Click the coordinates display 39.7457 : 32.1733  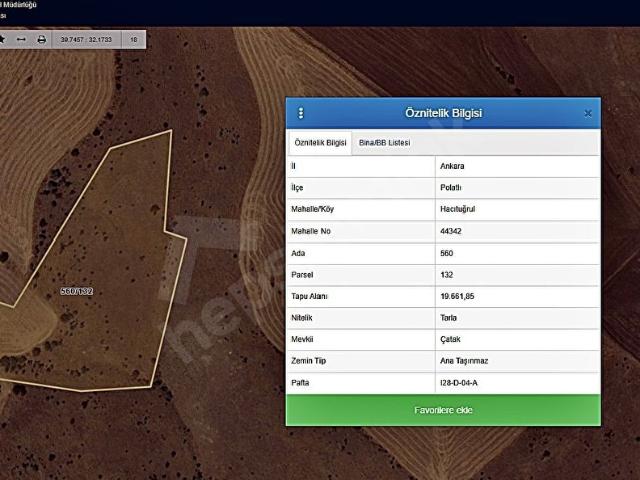click(86, 40)
